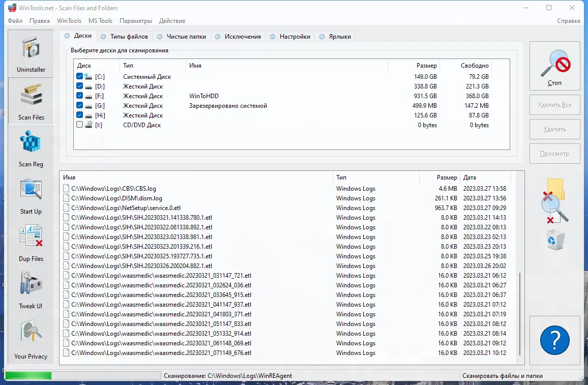Click the Стоп scan button

[554, 66]
